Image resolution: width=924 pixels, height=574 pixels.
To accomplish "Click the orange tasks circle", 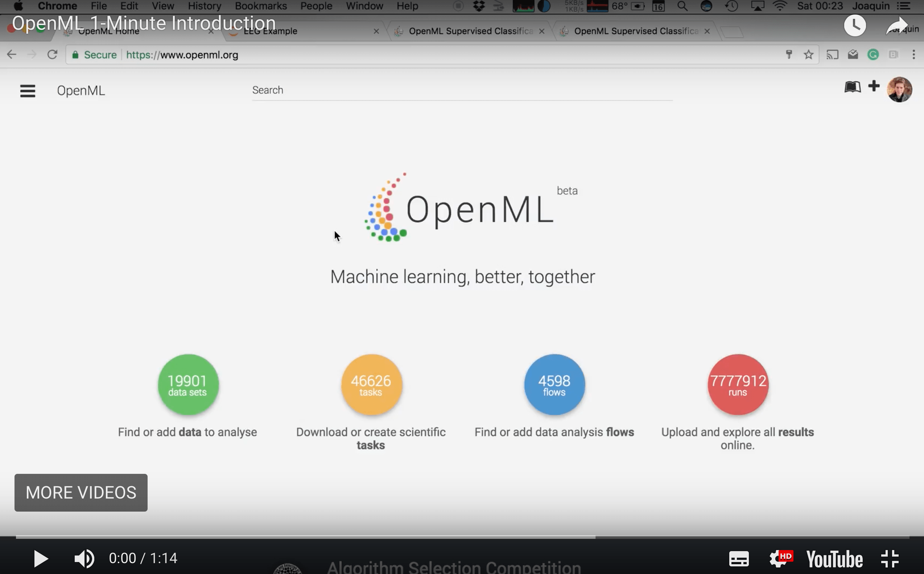I will [371, 384].
